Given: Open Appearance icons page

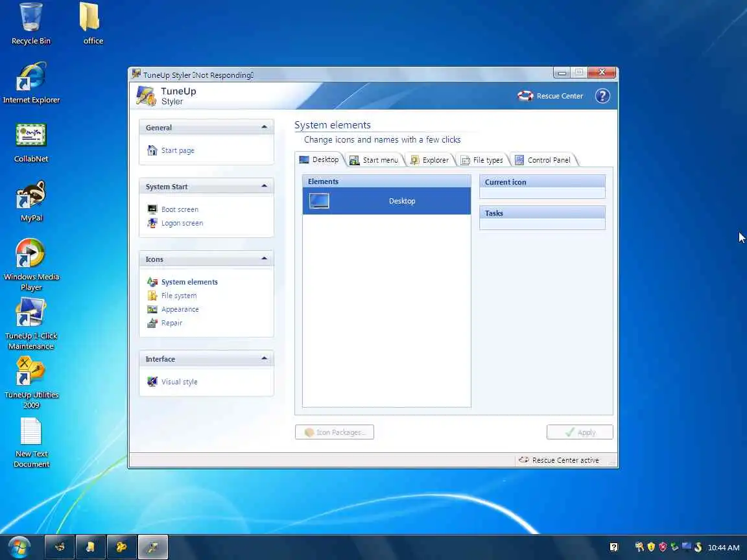Looking at the screenshot, I should pyautogui.click(x=180, y=310).
